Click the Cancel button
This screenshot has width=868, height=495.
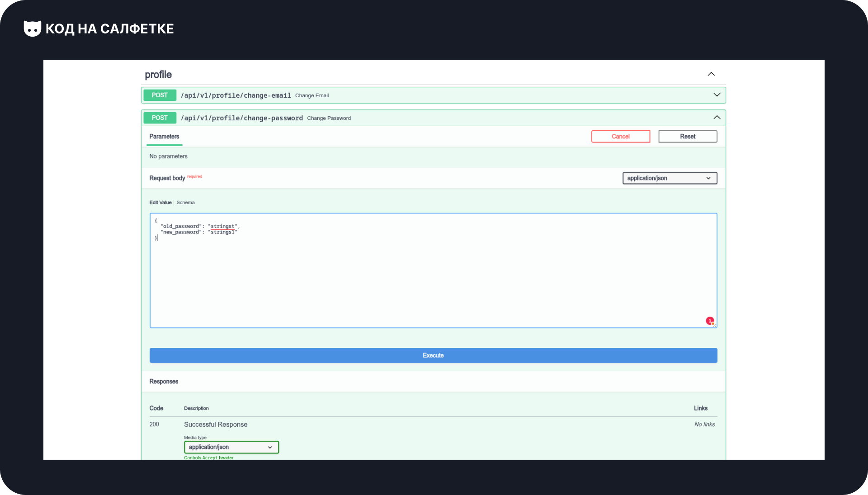tap(621, 137)
